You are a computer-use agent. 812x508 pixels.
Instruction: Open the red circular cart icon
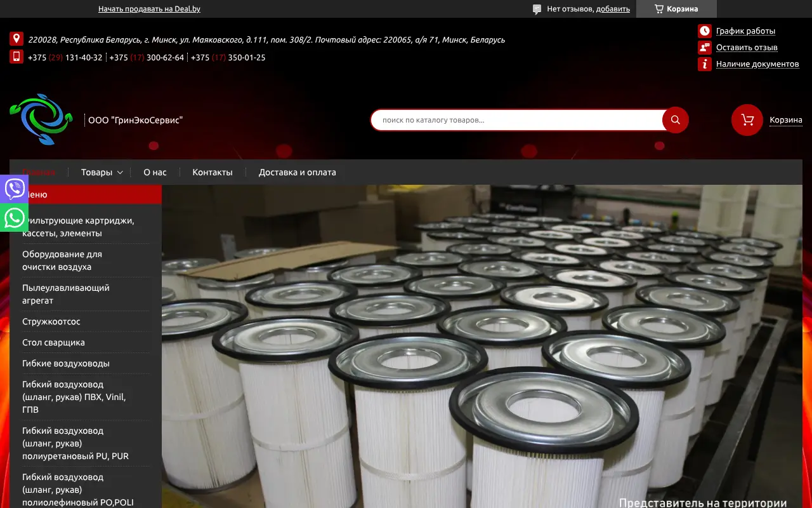click(x=747, y=120)
